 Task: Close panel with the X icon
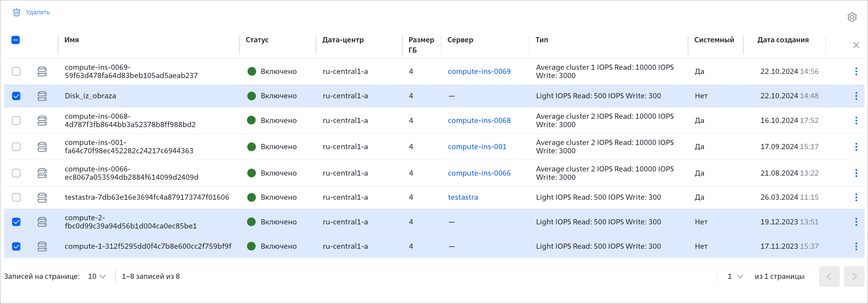click(x=856, y=45)
